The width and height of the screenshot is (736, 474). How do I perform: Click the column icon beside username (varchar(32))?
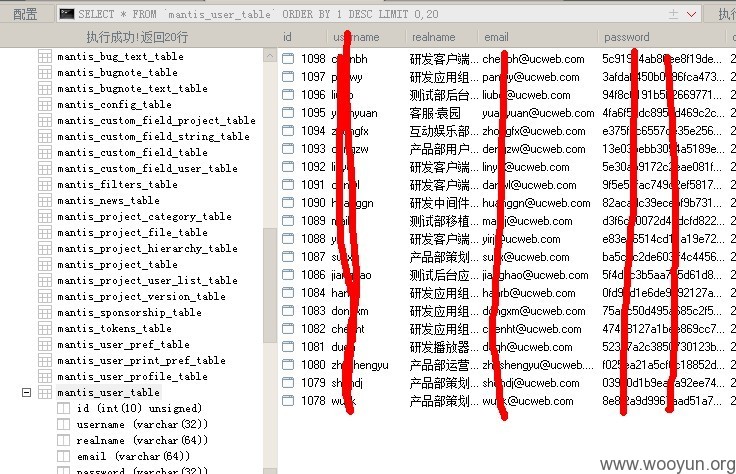(63, 424)
